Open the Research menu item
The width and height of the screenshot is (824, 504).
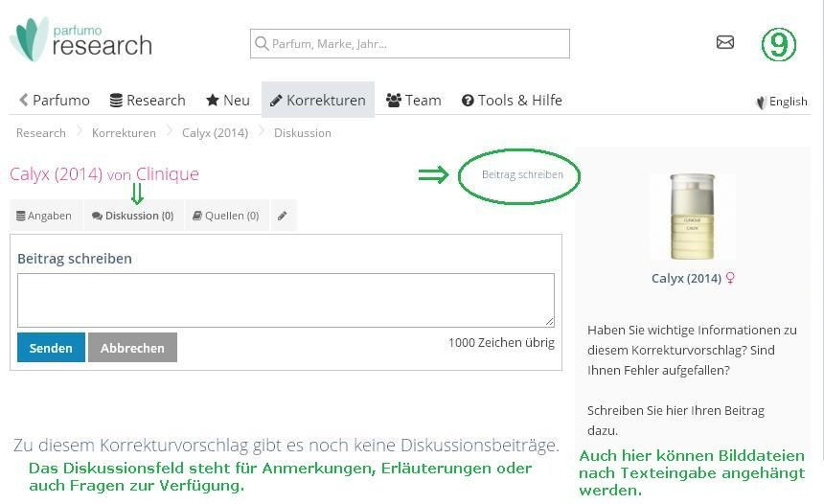coord(148,100)
